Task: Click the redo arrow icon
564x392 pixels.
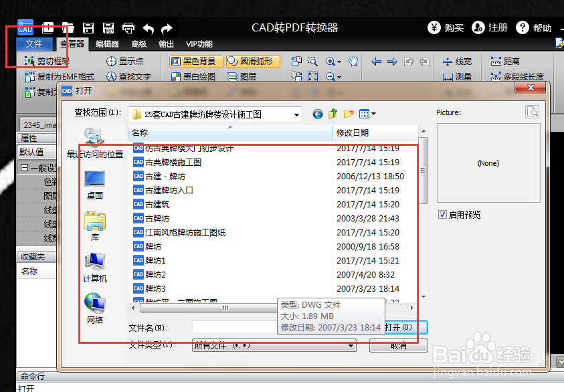Action: [x=167, y=28]
